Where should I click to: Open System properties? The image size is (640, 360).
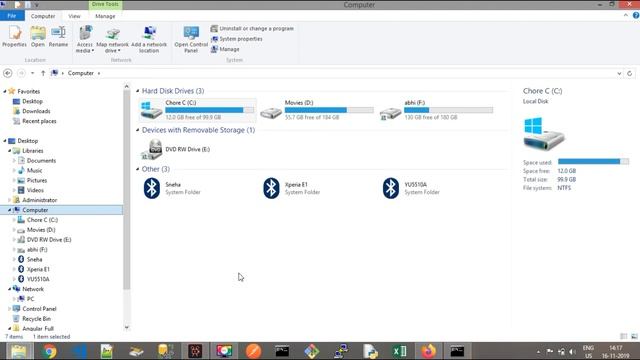pos(237,39)
